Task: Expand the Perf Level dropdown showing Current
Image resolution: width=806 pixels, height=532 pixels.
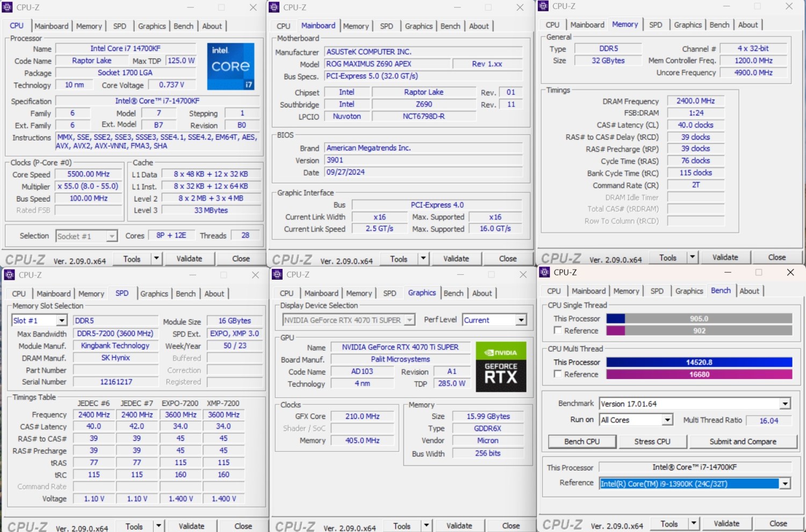Action: 521,320
